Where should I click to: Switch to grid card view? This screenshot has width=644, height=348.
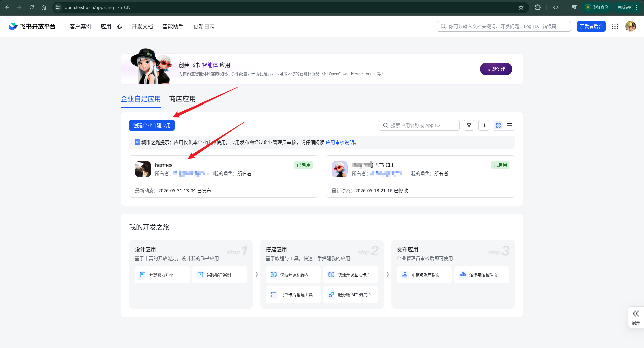click(x=498, y=125)
